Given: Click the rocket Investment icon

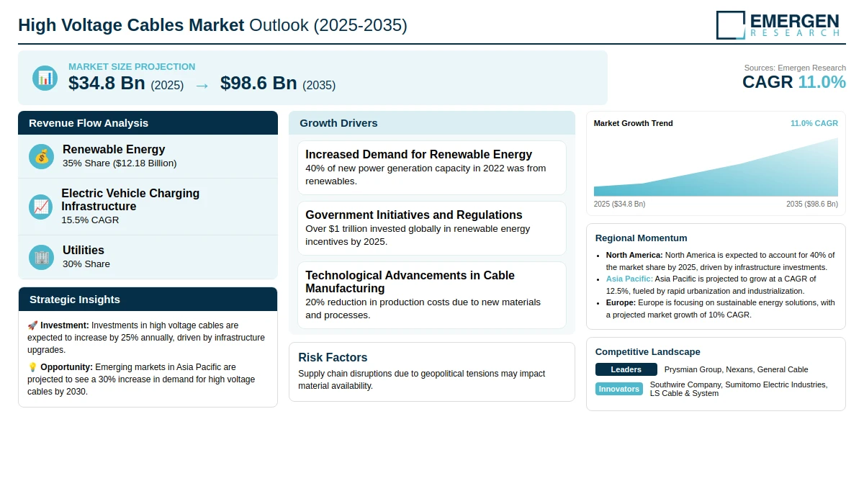Looking at the screenshot, I should point(32,325).
